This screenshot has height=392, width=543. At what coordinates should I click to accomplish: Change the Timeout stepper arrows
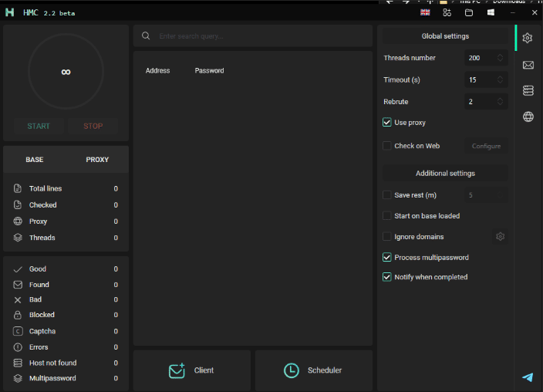coord(500,79)
